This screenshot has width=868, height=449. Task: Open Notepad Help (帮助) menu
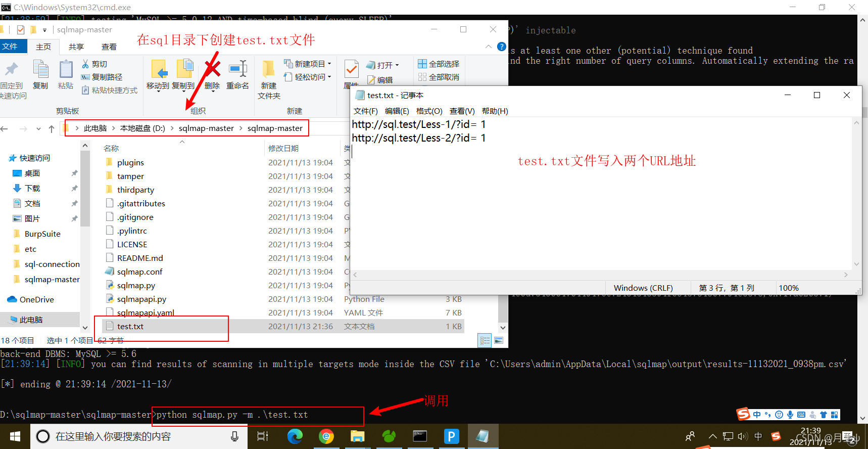[x=495, y=111]
